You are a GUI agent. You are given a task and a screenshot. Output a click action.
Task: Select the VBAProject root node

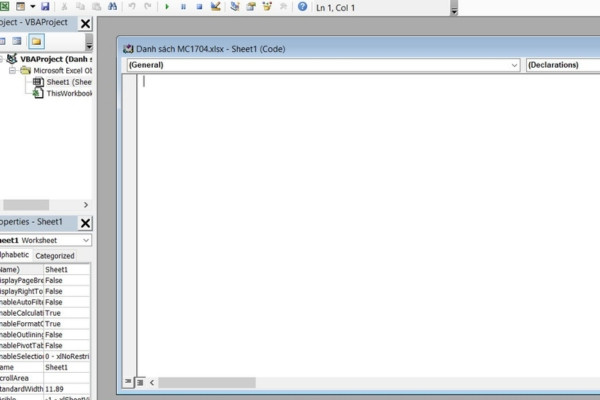55,59
